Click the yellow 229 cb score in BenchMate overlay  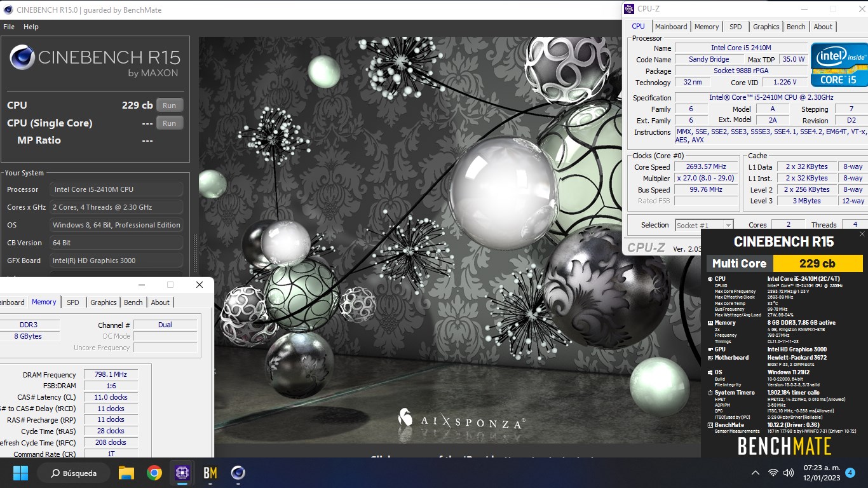818,263
